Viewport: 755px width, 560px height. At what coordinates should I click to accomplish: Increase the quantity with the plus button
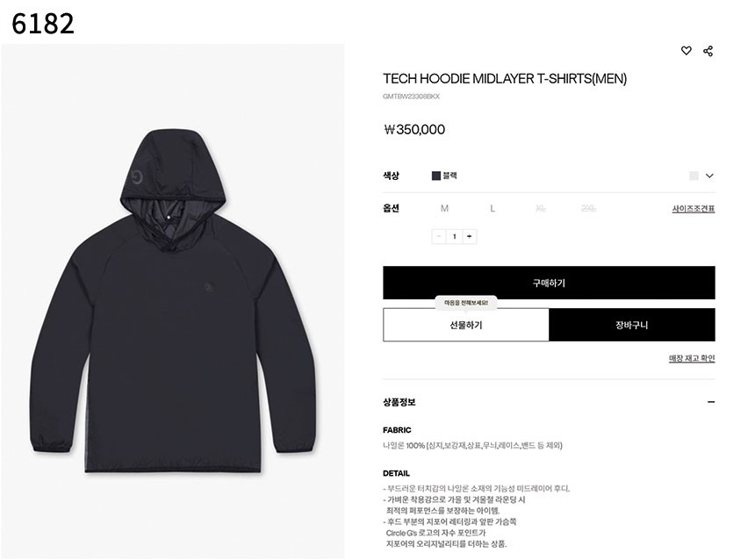[x=470, y=236]
